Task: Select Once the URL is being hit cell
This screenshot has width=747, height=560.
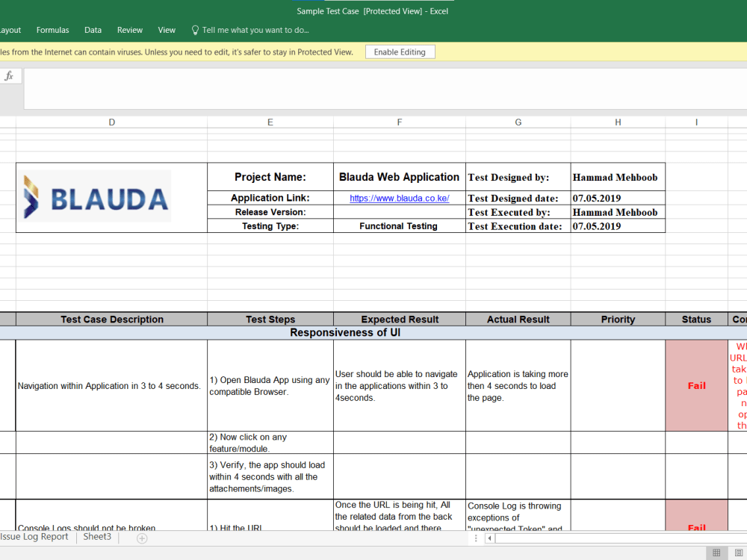Action: tap(399, 516)
